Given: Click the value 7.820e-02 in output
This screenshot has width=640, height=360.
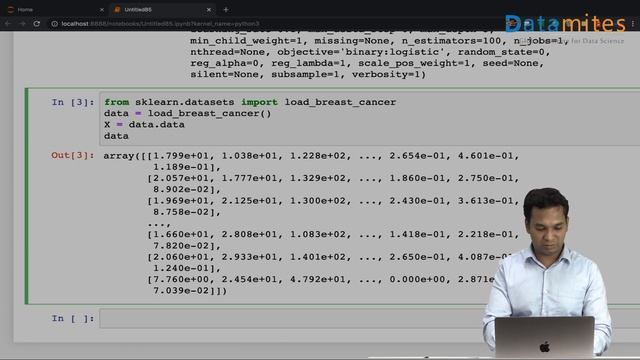Looking at the screenshot, I should pos(181,246).
